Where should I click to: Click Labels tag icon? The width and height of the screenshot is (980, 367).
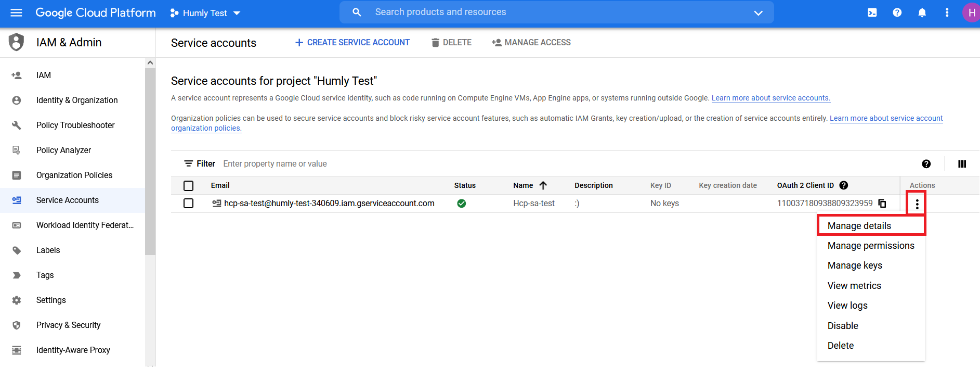tap(17, 250)
